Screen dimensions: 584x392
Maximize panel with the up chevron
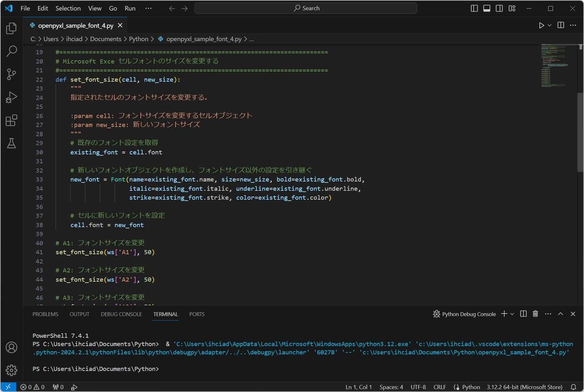coord(560,314)
